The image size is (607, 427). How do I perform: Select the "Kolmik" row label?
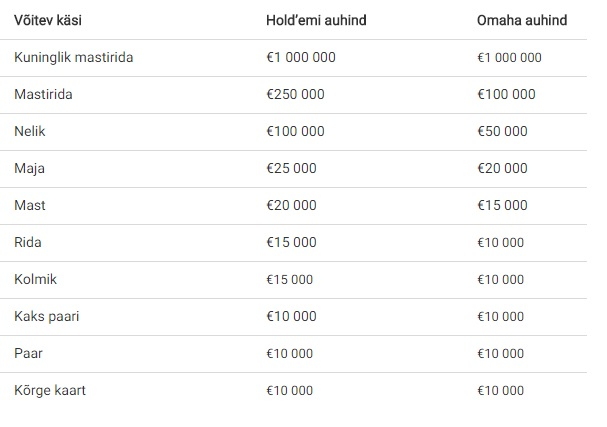pos(34,280)
